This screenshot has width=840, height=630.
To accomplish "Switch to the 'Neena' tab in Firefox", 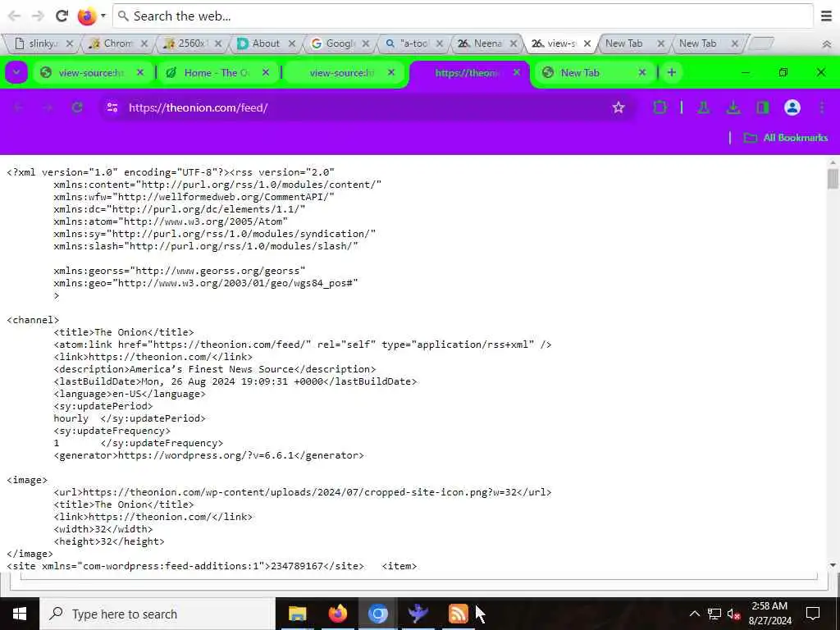I will coord(487,43).
